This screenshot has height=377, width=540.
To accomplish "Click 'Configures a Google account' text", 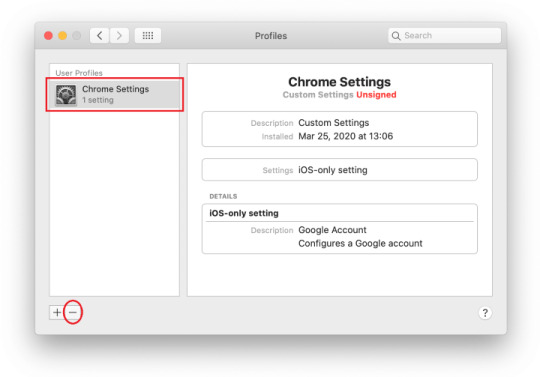I will click(x=360, y=243).
